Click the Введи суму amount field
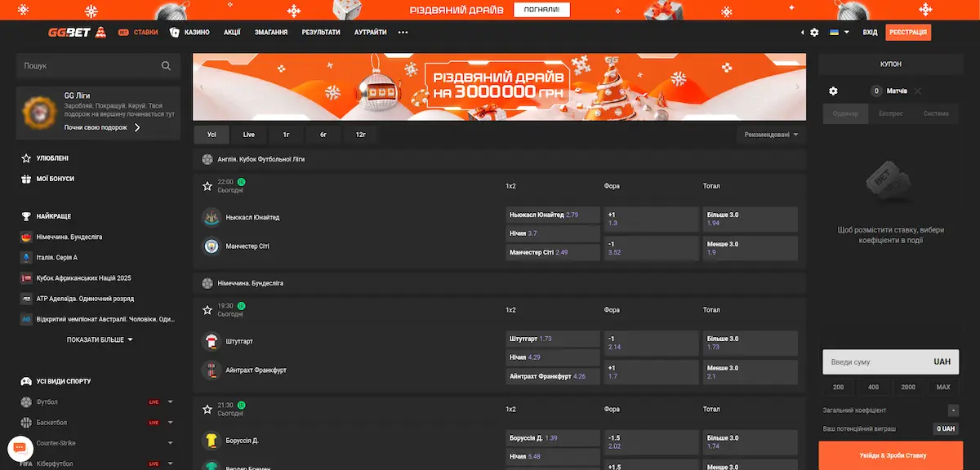The height and width of the screenshot is (470, 980). (x=874, y=361)
